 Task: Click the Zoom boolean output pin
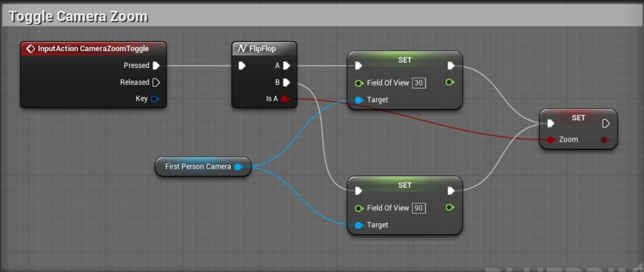click(x=605, y=140)
